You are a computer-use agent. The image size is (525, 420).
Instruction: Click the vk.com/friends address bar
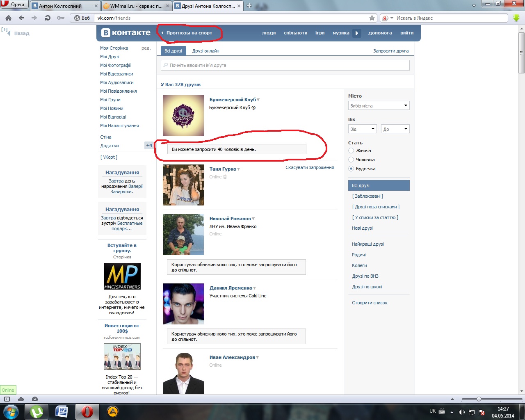[x=232, y=18]
